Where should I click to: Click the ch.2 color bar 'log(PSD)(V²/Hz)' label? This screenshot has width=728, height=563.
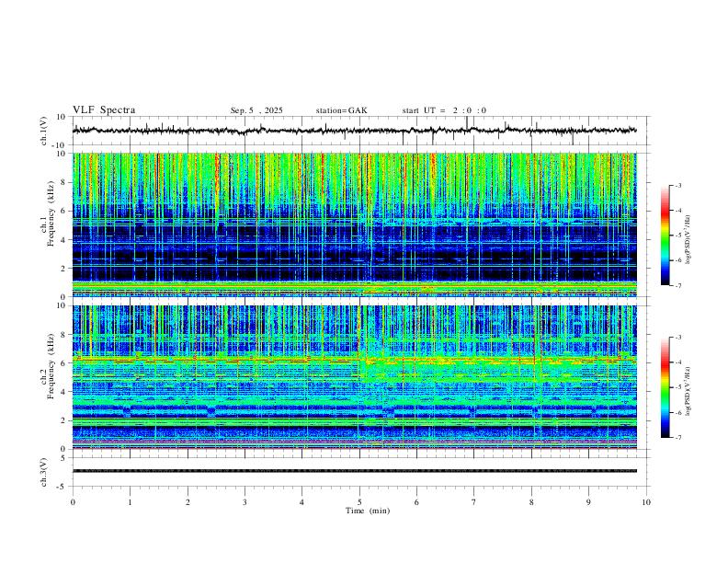pos(688,392)
